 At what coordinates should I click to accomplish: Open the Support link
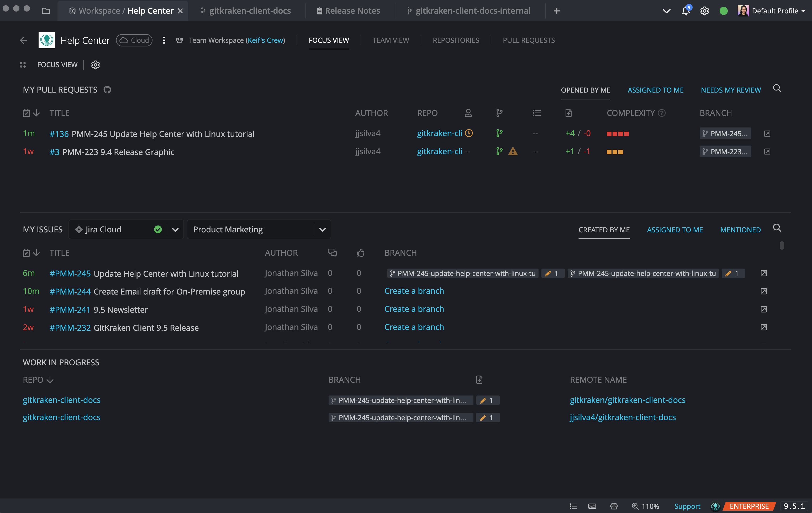point(687,506)
